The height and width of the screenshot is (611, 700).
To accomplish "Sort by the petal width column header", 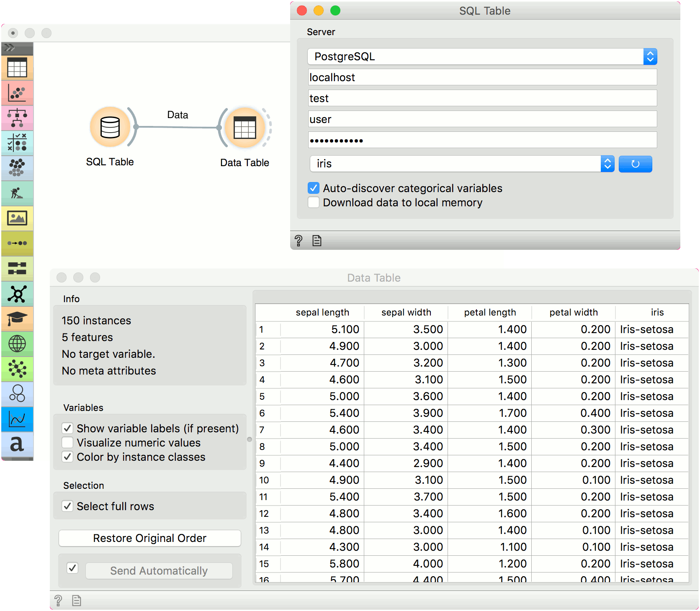I will click(574, 312).
